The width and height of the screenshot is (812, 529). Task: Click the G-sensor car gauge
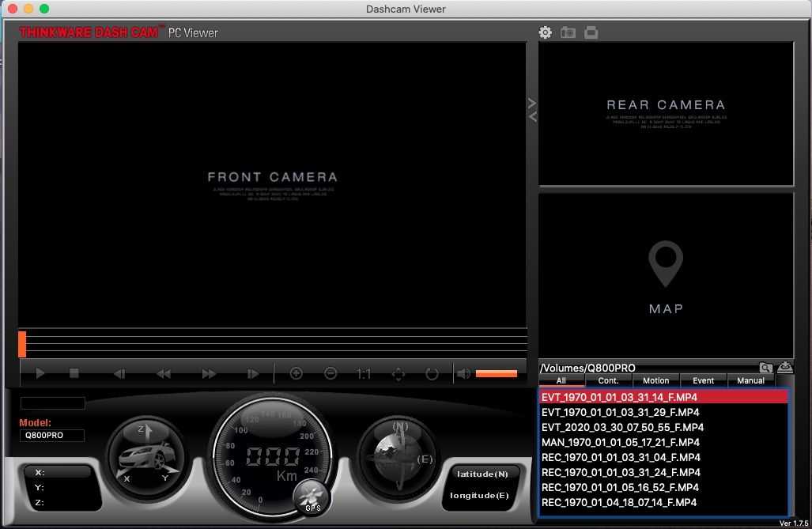[x=147, y=457]
